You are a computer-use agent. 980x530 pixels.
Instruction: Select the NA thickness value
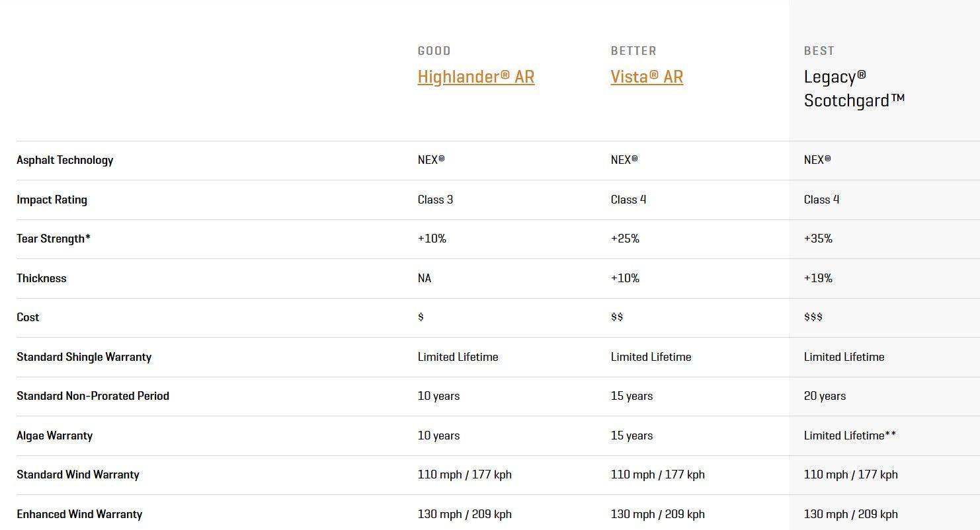424,278
